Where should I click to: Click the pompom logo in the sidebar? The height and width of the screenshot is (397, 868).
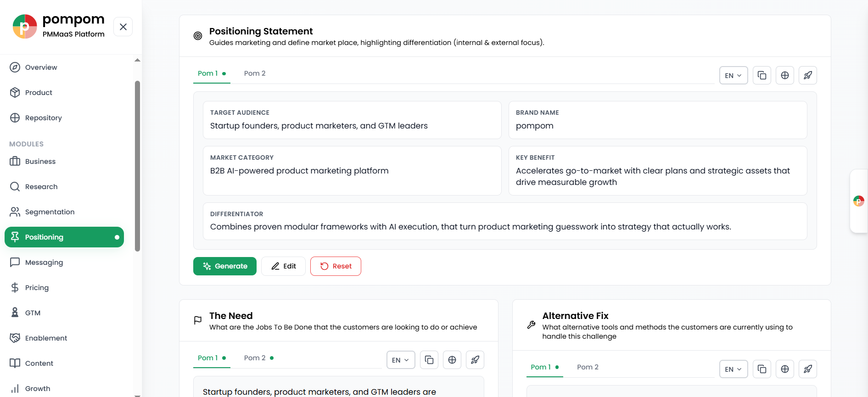coord(25,27)
